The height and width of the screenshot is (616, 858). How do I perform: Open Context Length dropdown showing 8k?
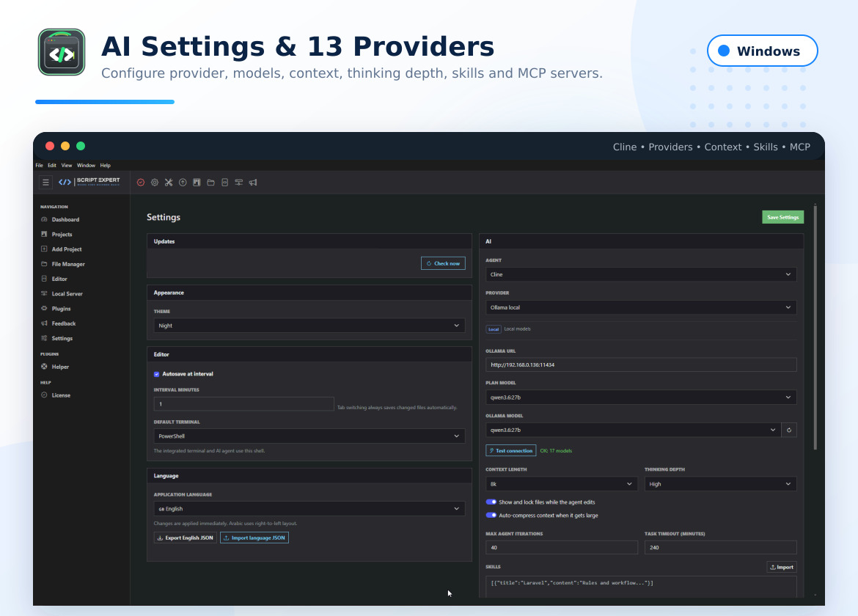tap(562, 484)
